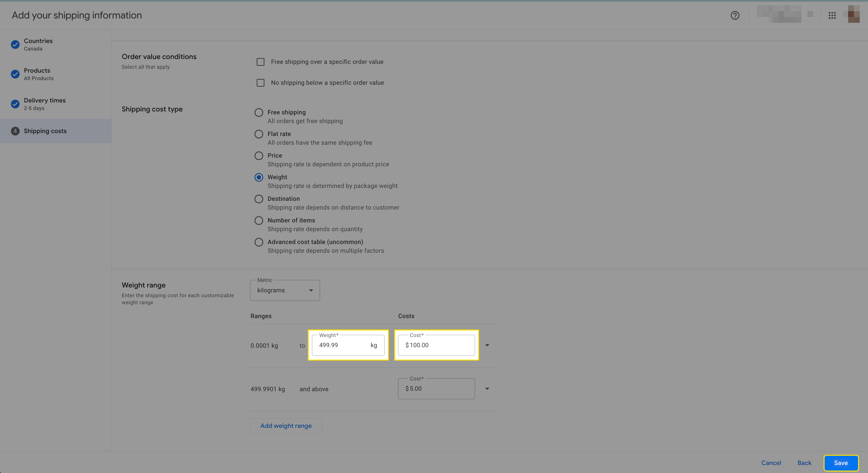Click the Cancel button
The height and width of the screenshot is (473, 868).
[771, 463]
